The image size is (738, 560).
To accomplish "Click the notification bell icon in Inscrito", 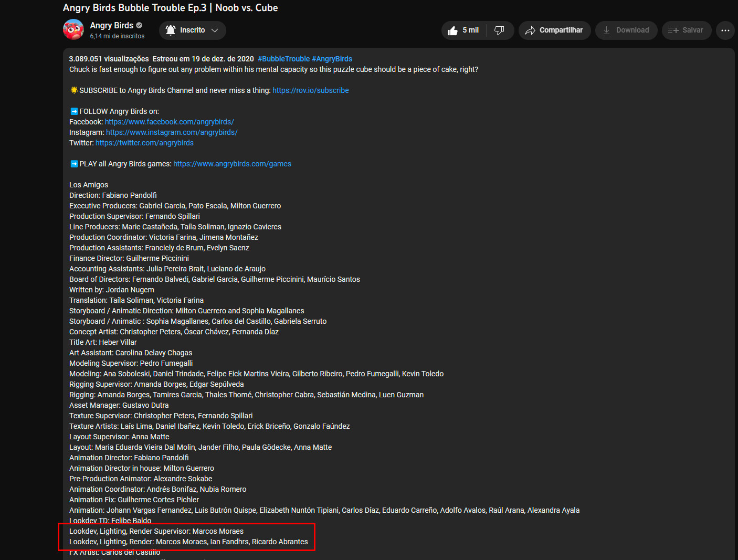I will pyautogui.click(x=171, y=30).
